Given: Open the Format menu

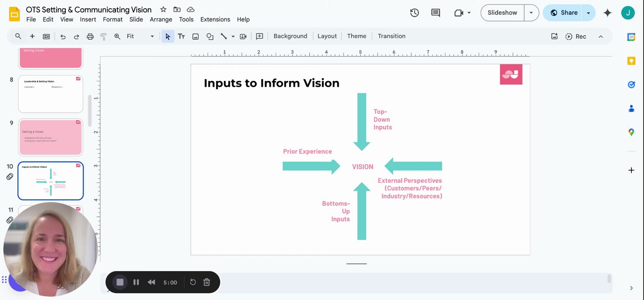Looking at the screenshot, I should [x=112, y=20].
